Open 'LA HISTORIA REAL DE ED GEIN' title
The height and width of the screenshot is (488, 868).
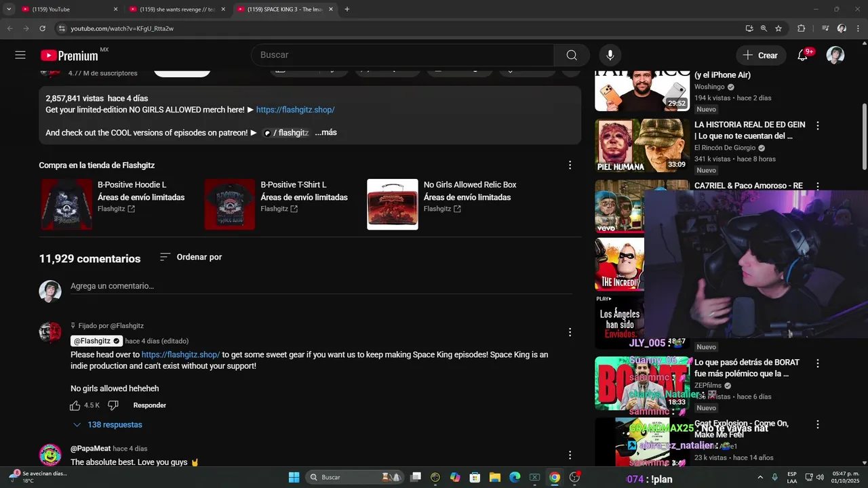coord(750,130)
